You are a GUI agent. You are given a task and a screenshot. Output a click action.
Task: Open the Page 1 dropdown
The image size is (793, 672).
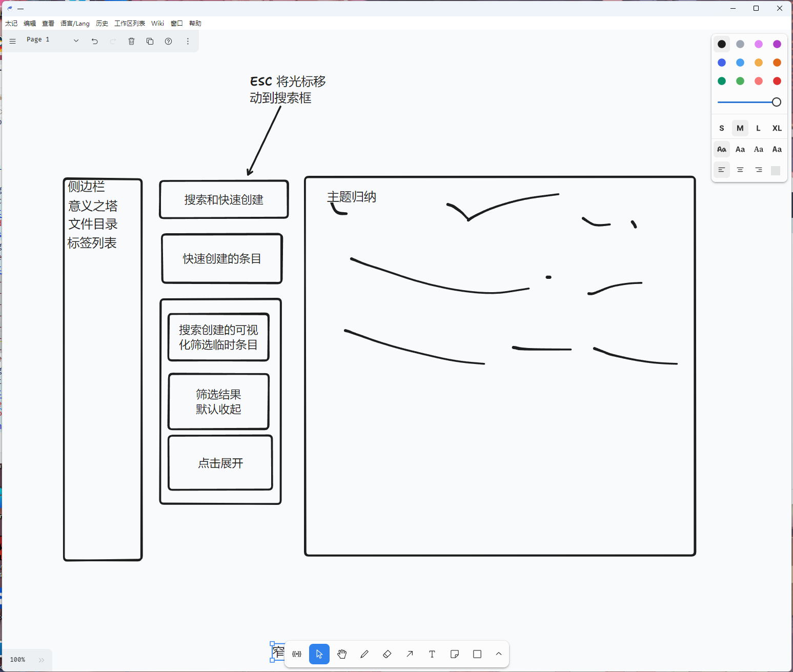53,40
